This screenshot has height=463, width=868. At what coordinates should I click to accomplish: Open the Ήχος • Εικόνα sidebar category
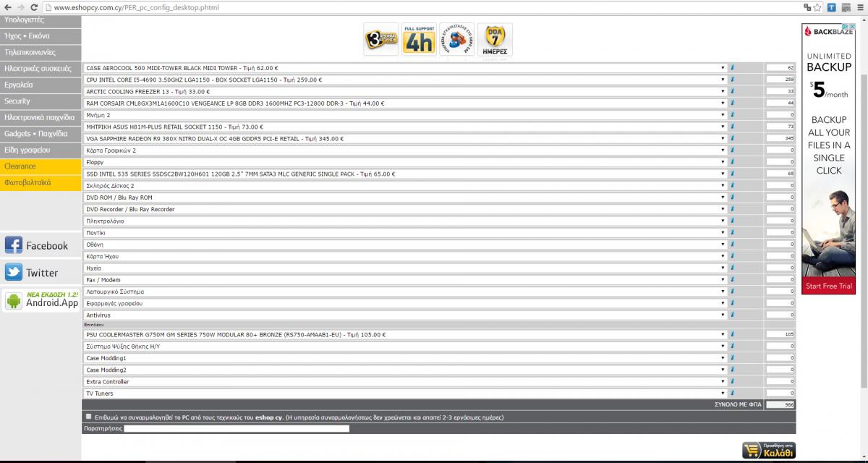[x=41, y=35]
